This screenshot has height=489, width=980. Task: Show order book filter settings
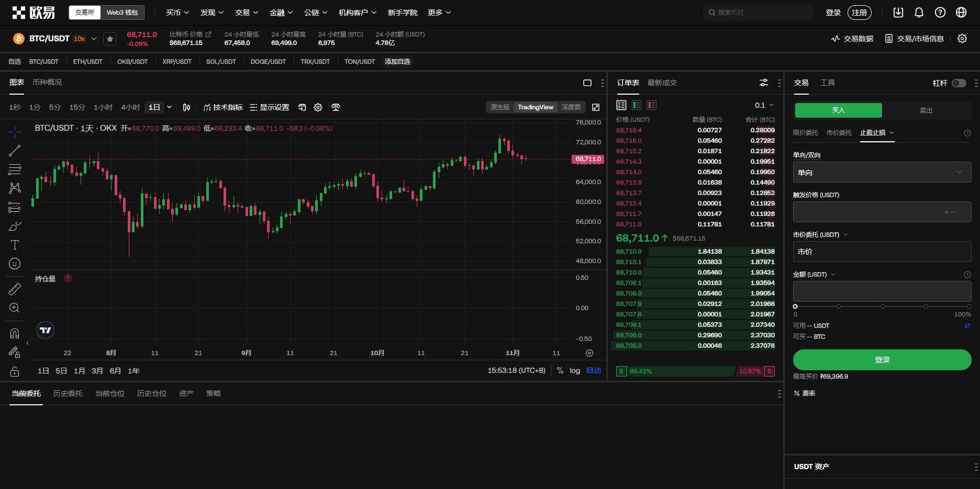[x=764, y=83]
